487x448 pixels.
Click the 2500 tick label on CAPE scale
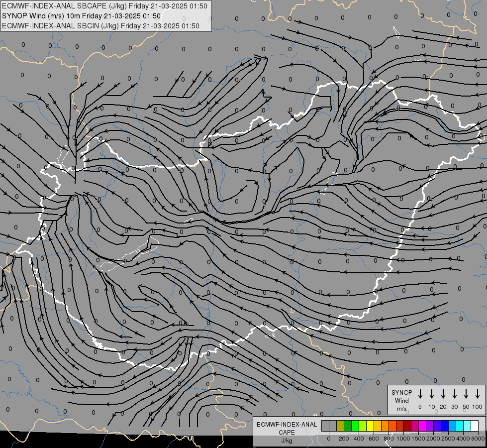coord(448,439)
